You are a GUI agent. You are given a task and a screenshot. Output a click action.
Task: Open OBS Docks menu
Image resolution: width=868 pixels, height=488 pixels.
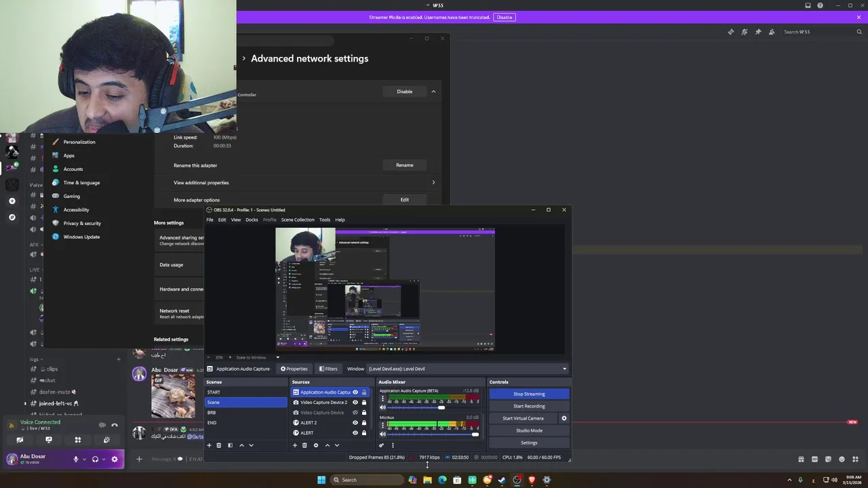(x=252, y=220)
